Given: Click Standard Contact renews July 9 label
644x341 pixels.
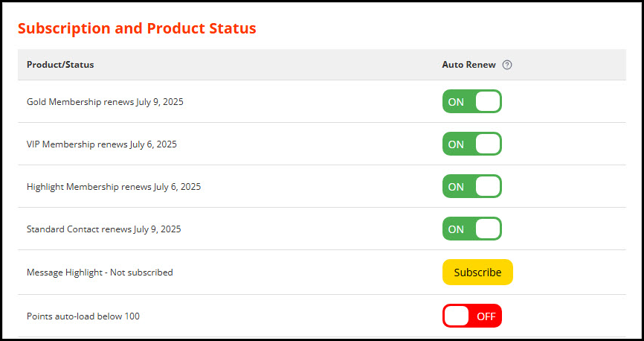Looking at the screenshot, I should pyautogui.click(x=104, y=229).
